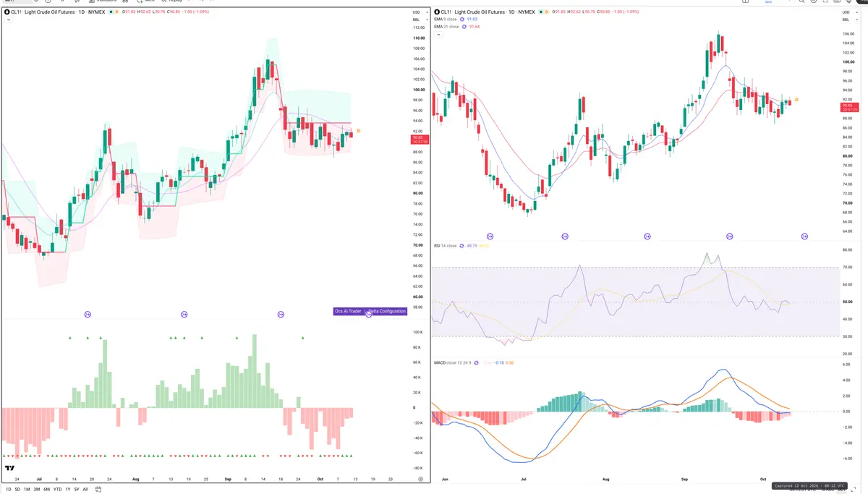Click left chart green market status dot

pyautogui.click(x=110, y=12)
